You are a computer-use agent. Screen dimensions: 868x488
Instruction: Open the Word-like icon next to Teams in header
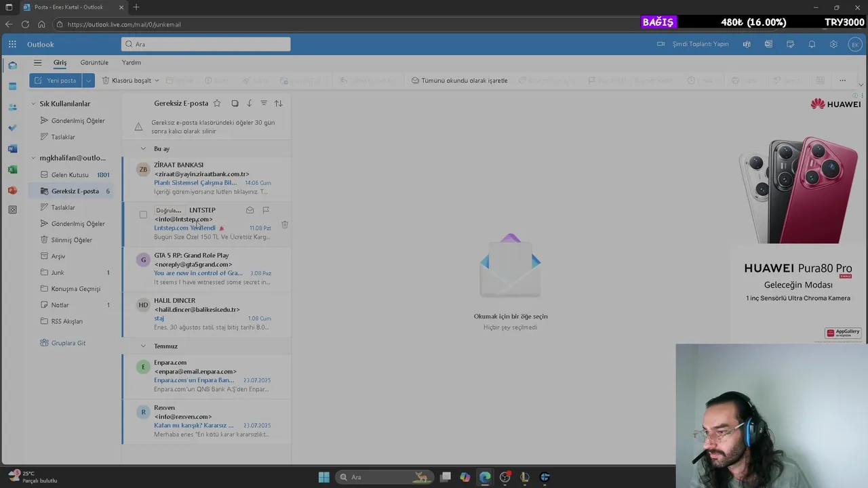(768, 44)
